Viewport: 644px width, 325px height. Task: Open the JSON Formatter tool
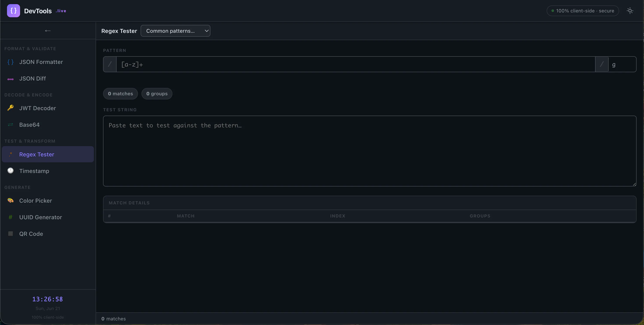48,62
